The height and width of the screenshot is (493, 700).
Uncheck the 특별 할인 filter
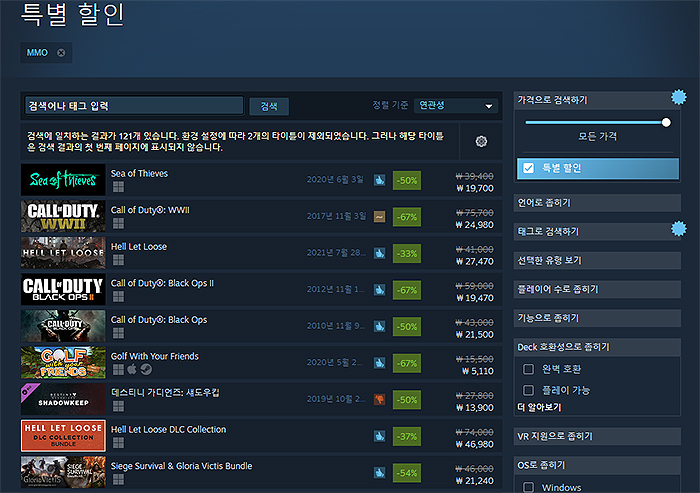click(529, 168)
